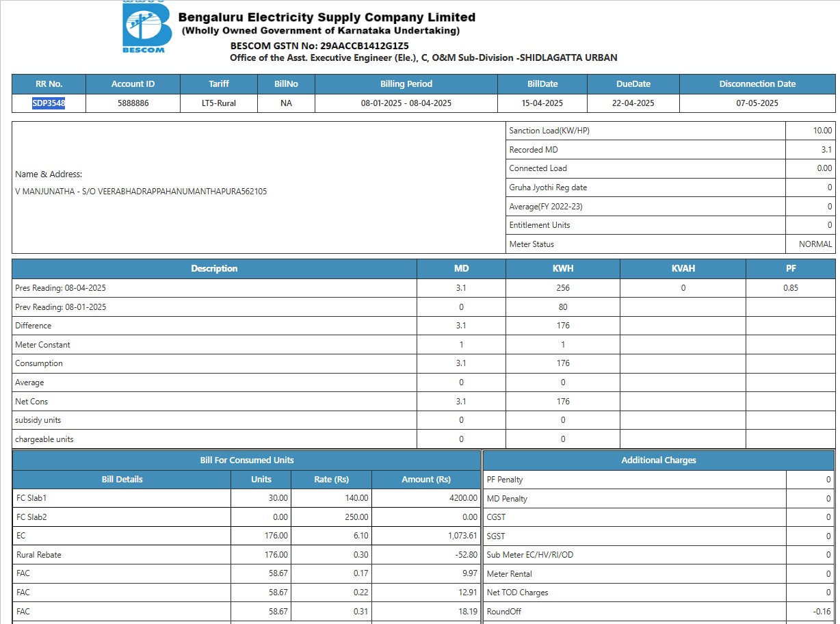Click the Name & Address label
840x624 pixels.
(x=49, y=174)
